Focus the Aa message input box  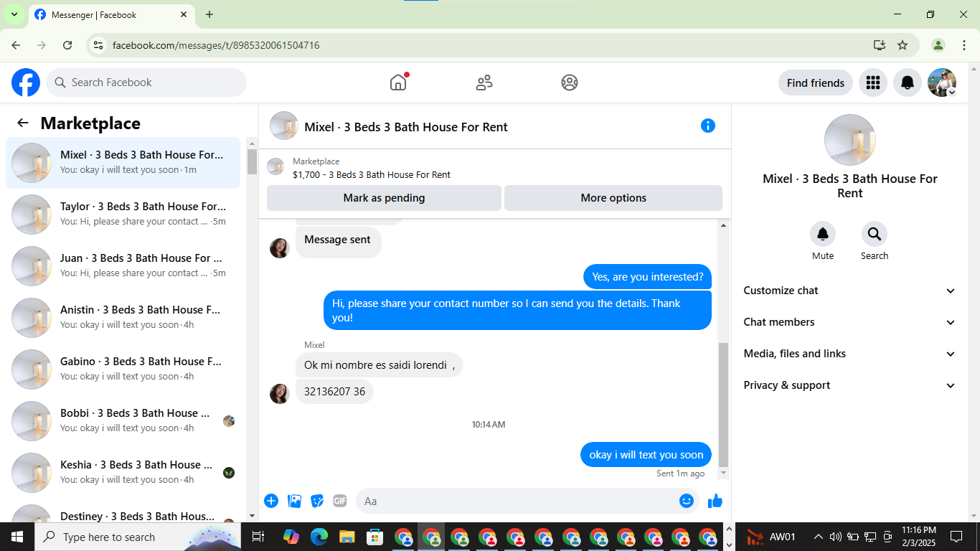pos(527,501)
